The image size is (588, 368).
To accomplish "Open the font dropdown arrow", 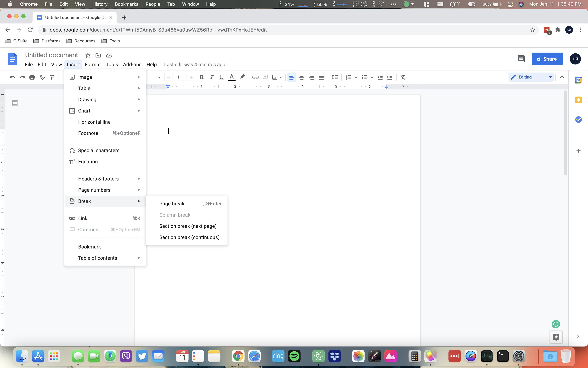I will (159, 77).
